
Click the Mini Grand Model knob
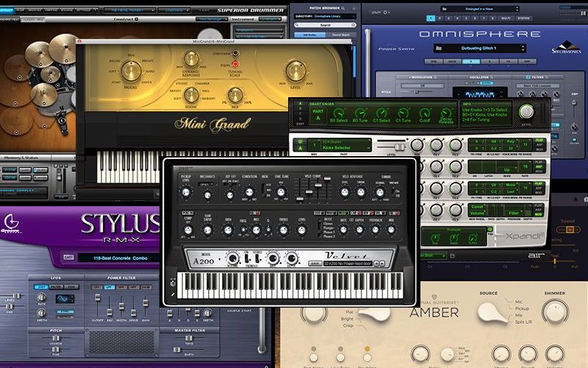pyautogui.click(x=131, y=71)
